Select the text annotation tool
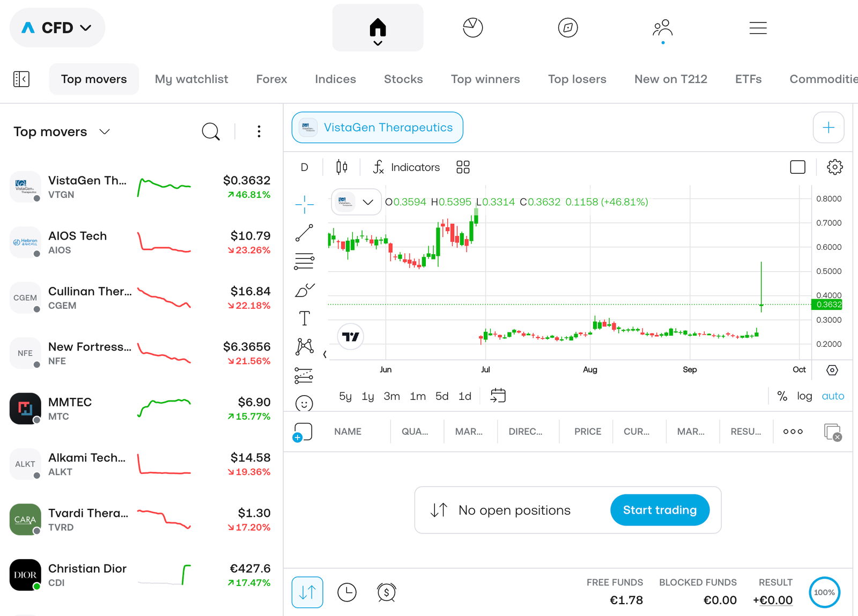Screen dimensions: 858x616 click(x=304, y=318)
